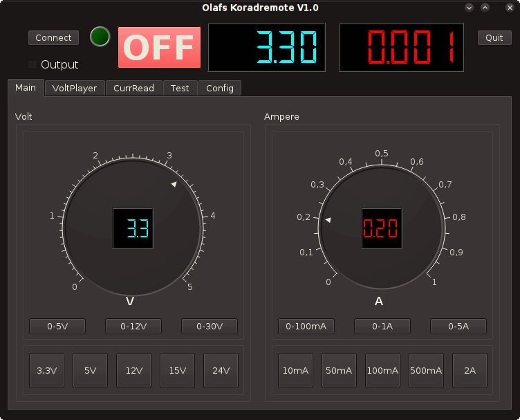The image size is (520, 420).
Task: Switch to the VoltPlayer tab
Action: click(75, 88)
